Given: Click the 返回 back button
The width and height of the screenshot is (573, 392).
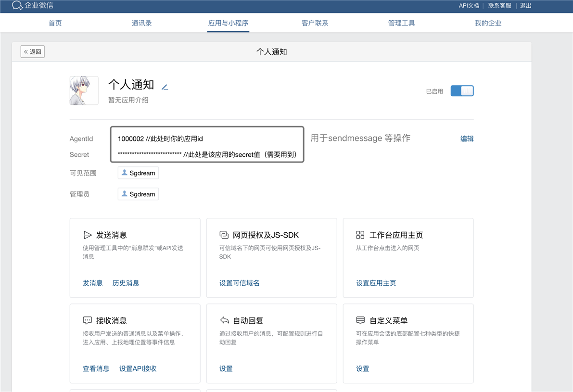Looking at the screenshot, I should pyautogui.click(x=33, y=52).
